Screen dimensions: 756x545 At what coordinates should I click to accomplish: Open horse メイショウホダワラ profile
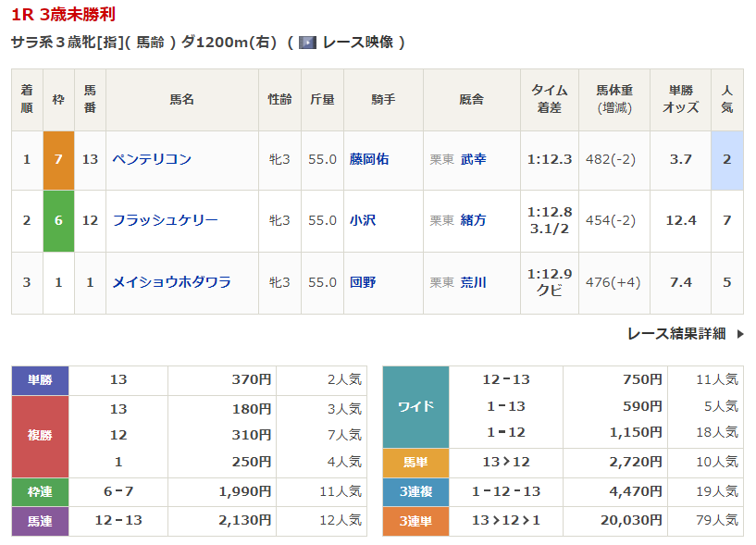pos(171,282)
